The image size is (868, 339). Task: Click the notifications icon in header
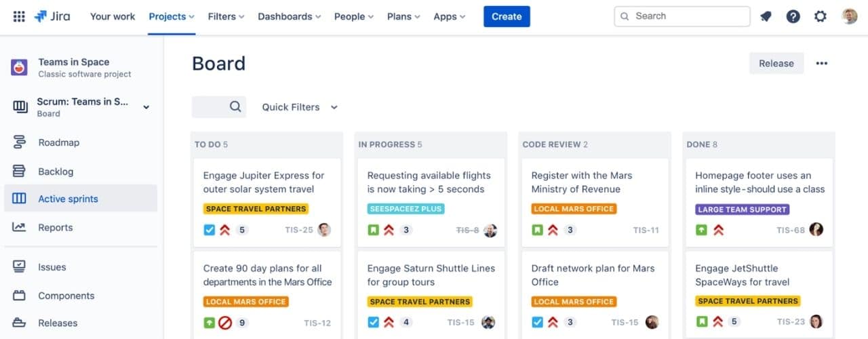click(766, 16)
